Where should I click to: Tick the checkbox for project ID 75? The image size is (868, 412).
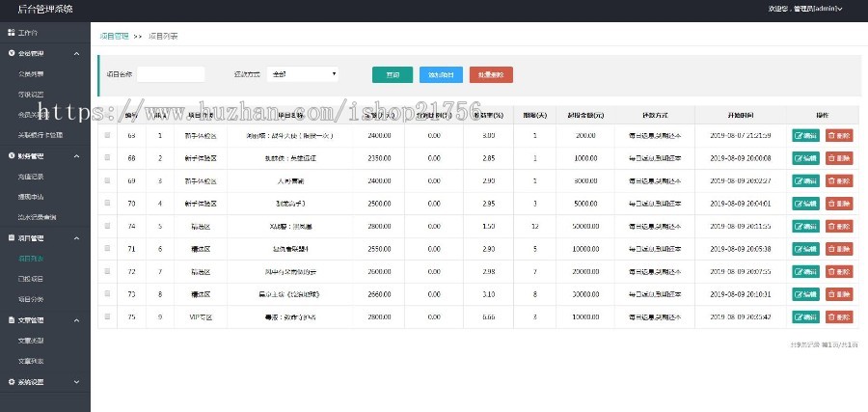point(107,316)
